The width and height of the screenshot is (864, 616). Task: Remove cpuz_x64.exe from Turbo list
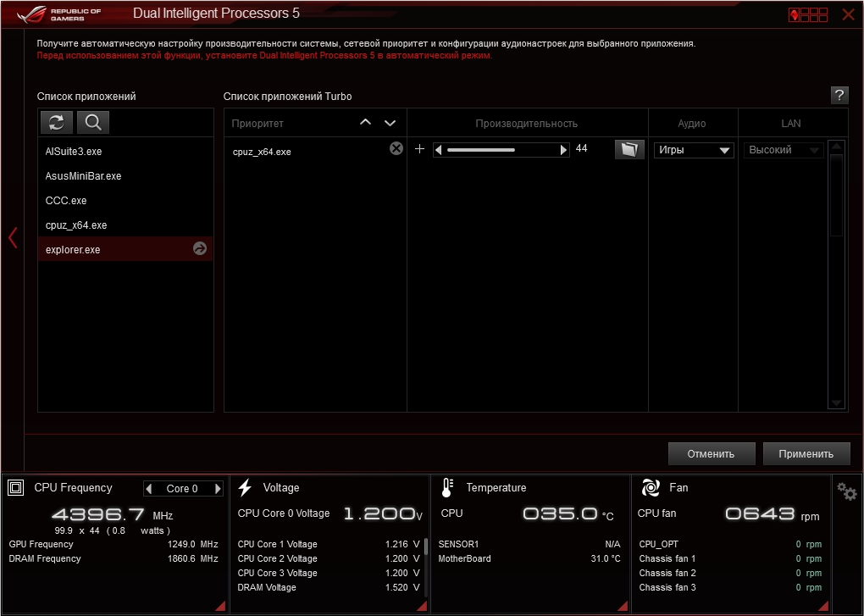[396, 148]
